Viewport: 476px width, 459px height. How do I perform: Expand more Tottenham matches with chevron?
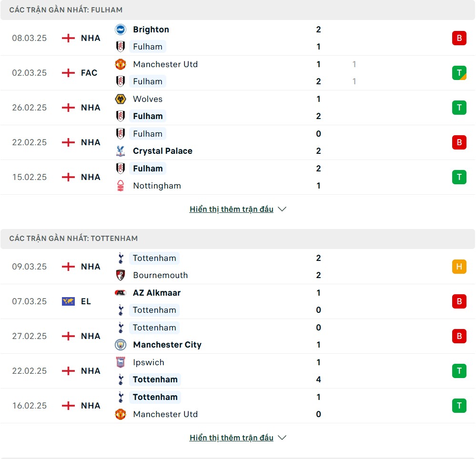click(x=282, y=438)
